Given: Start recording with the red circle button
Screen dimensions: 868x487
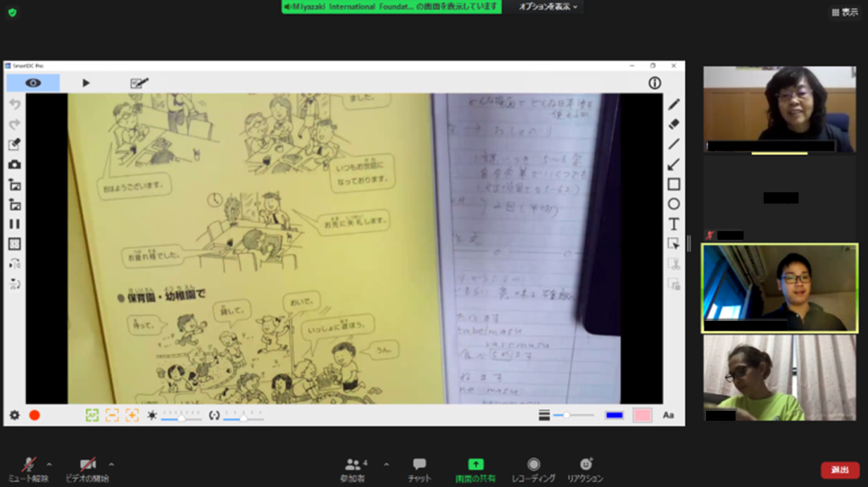Looking at the screenshot, I should click(x=34, y=415).
